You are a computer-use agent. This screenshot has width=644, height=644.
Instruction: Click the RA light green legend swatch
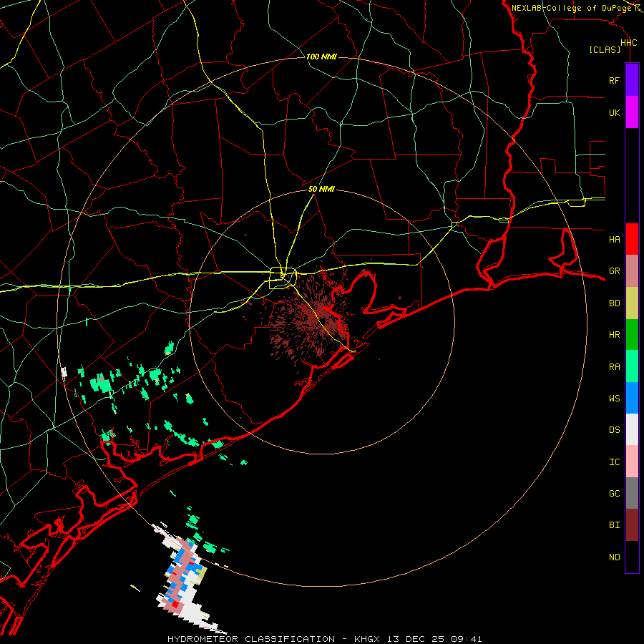click(x=632, y=366)
